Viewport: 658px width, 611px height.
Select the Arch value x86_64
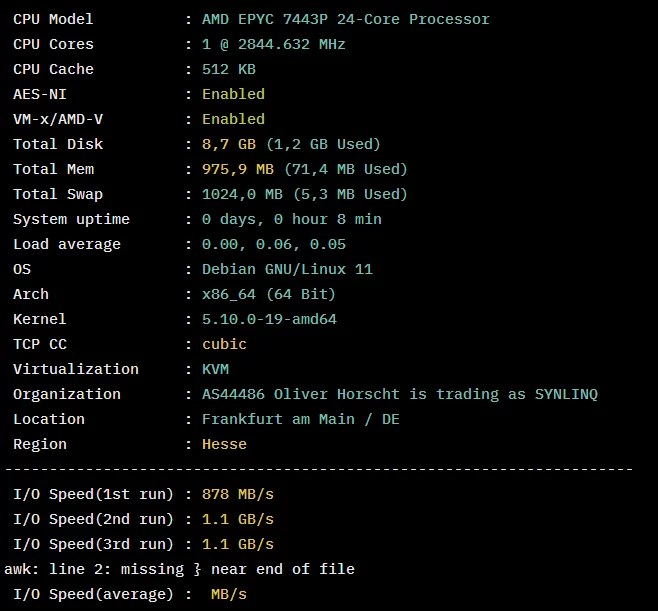pos(229,294)
